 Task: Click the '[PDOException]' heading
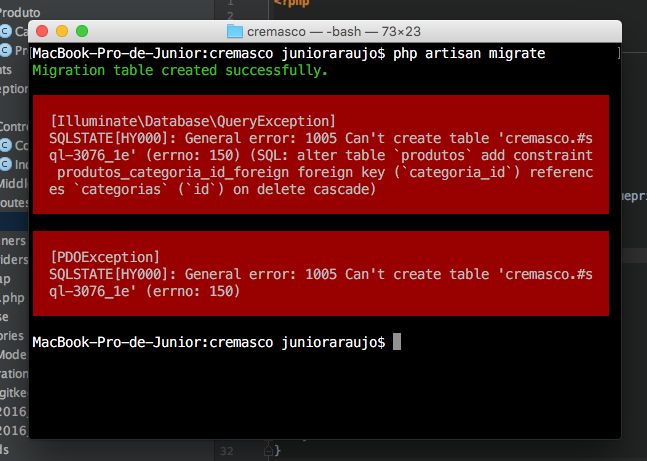[104, 257]
